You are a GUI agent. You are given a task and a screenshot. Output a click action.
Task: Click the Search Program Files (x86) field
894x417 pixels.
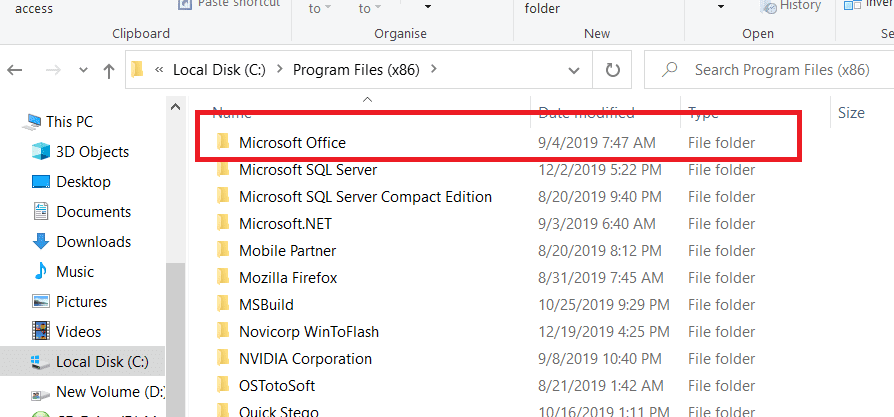770,70
